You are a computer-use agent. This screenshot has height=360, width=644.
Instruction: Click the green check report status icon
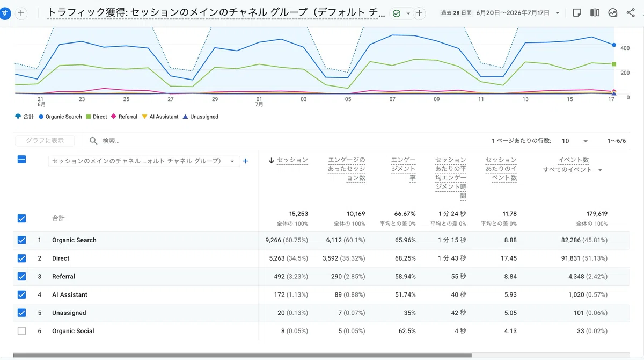[x=397, y=13]
